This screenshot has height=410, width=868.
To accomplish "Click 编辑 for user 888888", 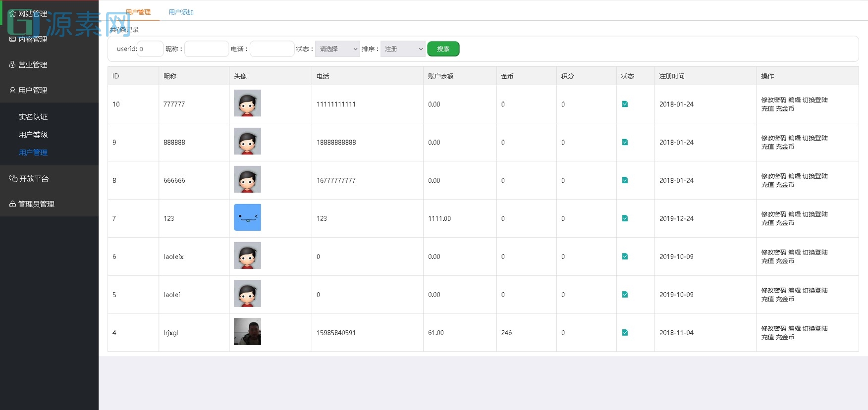I will pyautogui.click(x=794, y=138).
